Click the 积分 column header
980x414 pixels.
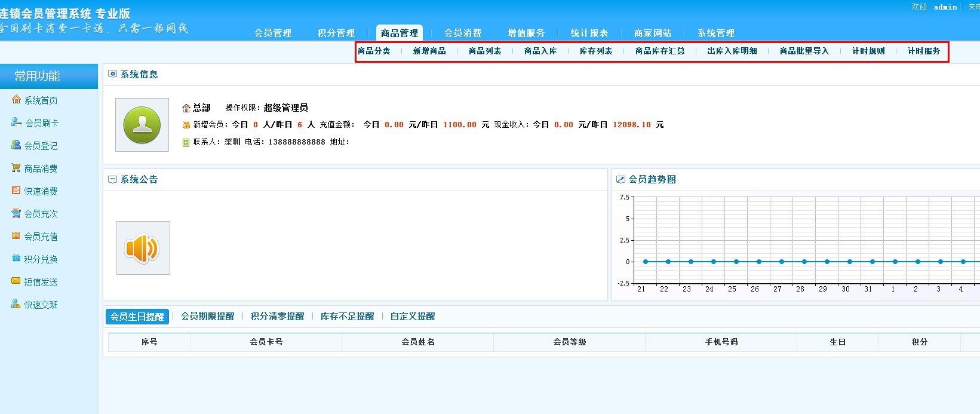[x=920, y=342]
